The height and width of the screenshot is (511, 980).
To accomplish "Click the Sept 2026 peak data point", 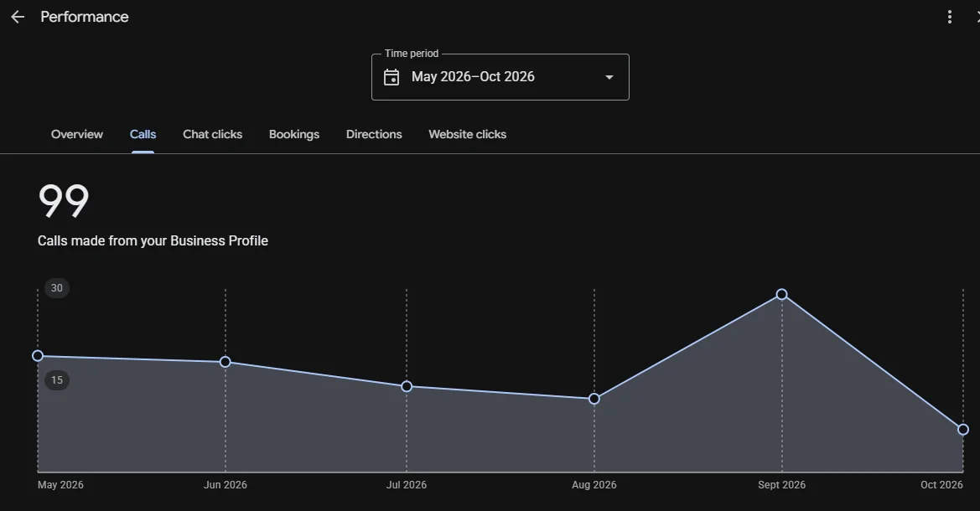I will pyautogui.click(x=782, y=294).
